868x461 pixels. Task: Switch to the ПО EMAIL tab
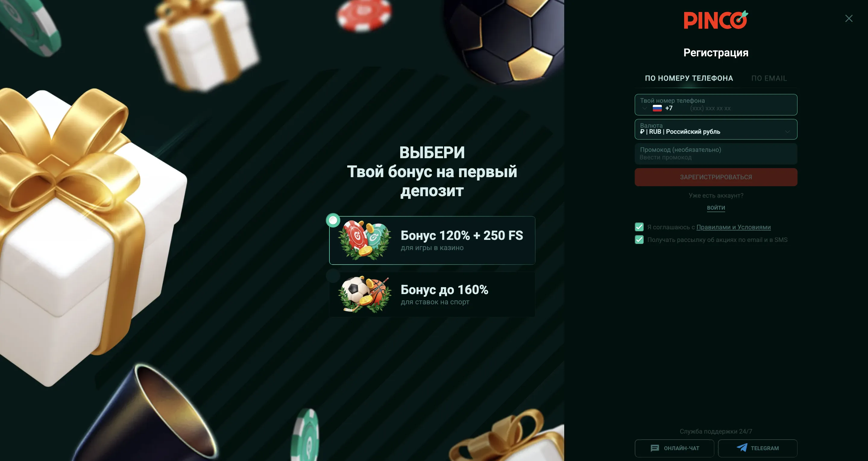769,78
